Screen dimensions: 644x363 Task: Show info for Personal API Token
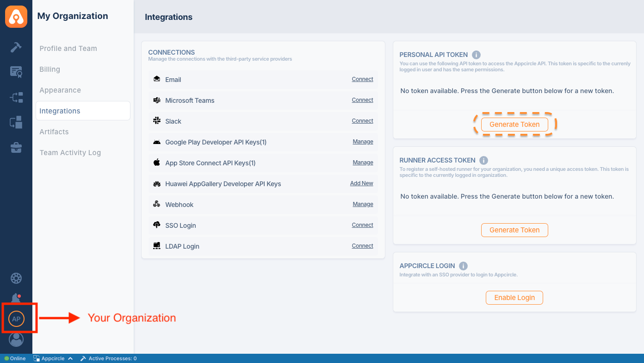click(x=477, y=55)
